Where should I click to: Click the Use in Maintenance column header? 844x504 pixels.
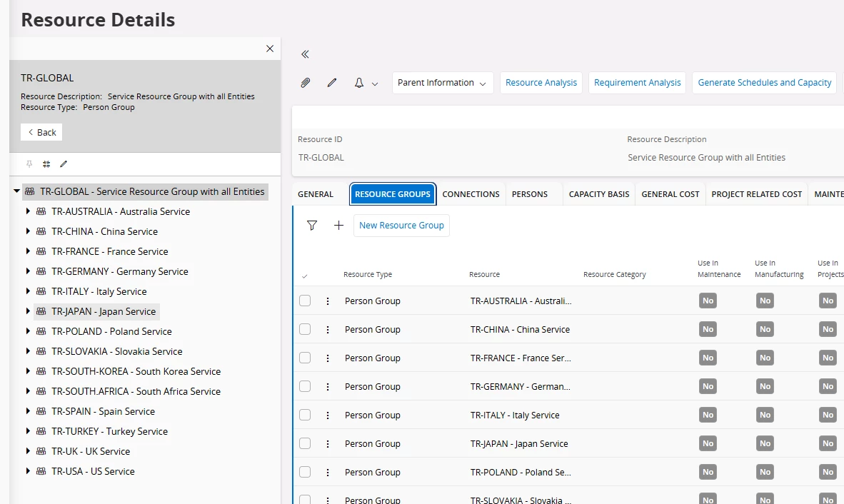[x=719, y=269]
